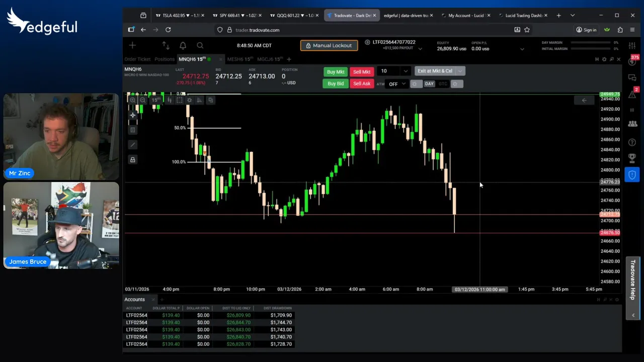The height and width of the screenshot is (362, 644).
Task: Click the Sell Ask button
Action: tap(362, 83)
